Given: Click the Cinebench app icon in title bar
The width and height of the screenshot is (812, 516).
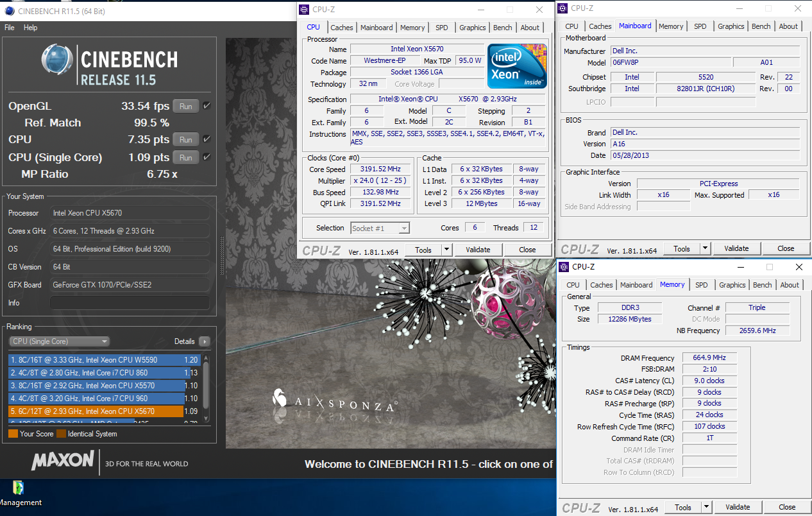Looking at the screenshot, I should click(x=9, y=11).
